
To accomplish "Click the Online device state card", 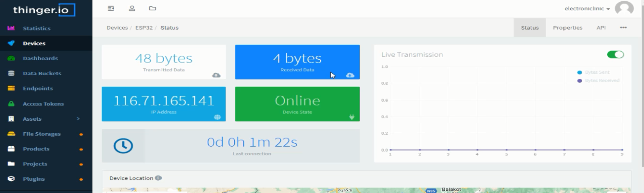I will [x=297, y=104].
